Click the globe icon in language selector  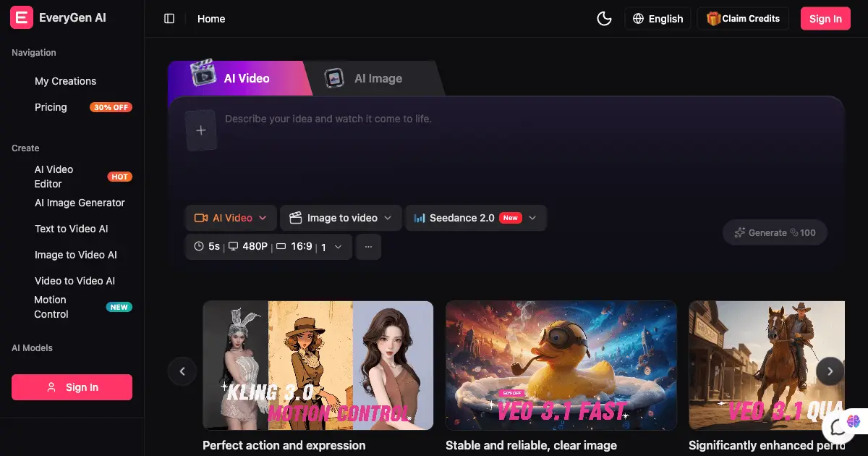pos(638,19)
